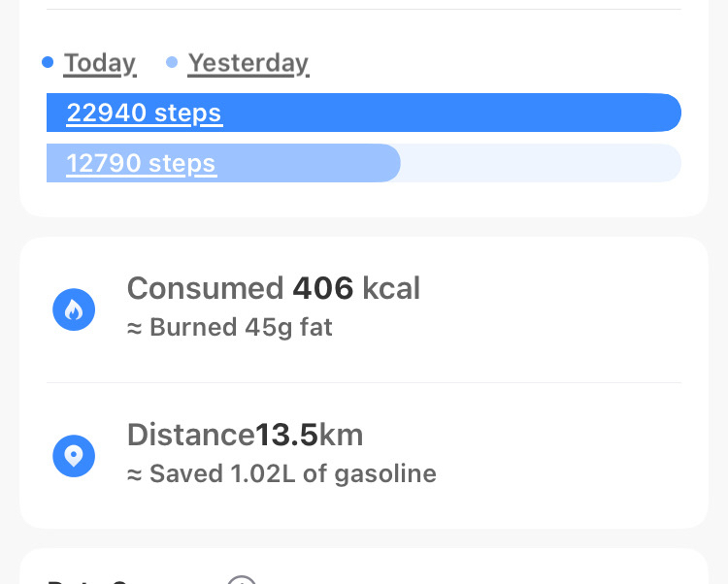Open the 12790 steps link

[141, 163]
